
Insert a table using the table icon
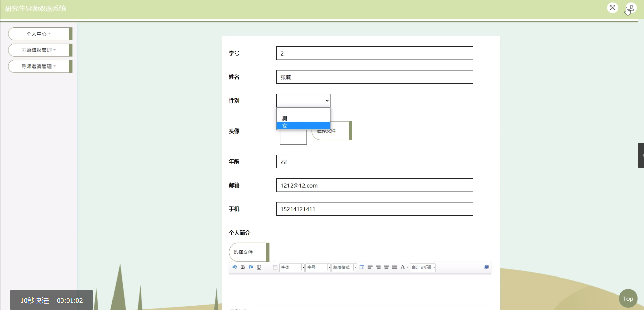tap(362, 267)
